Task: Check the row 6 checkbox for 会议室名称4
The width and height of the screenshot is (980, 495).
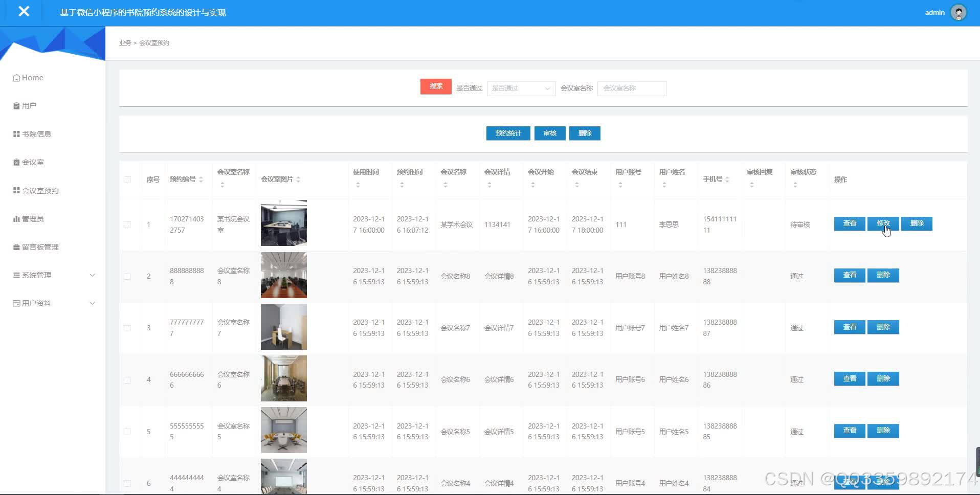Action: [127, 483]
